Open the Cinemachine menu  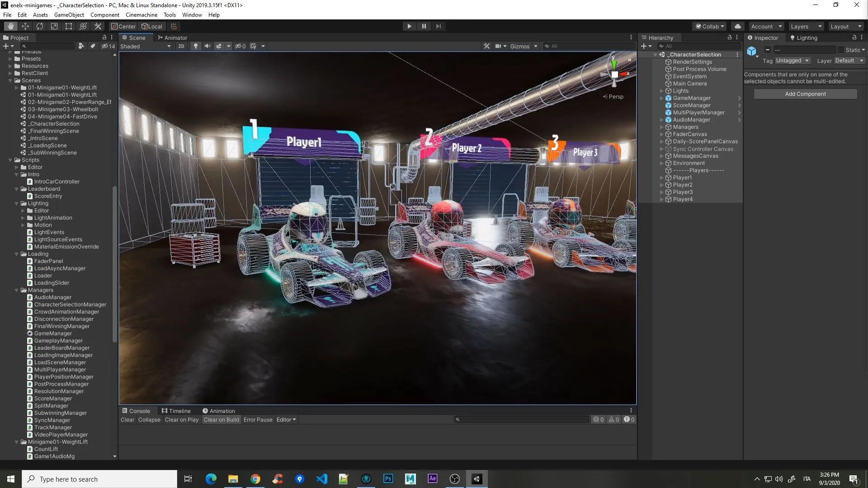(x=141, y=15)
